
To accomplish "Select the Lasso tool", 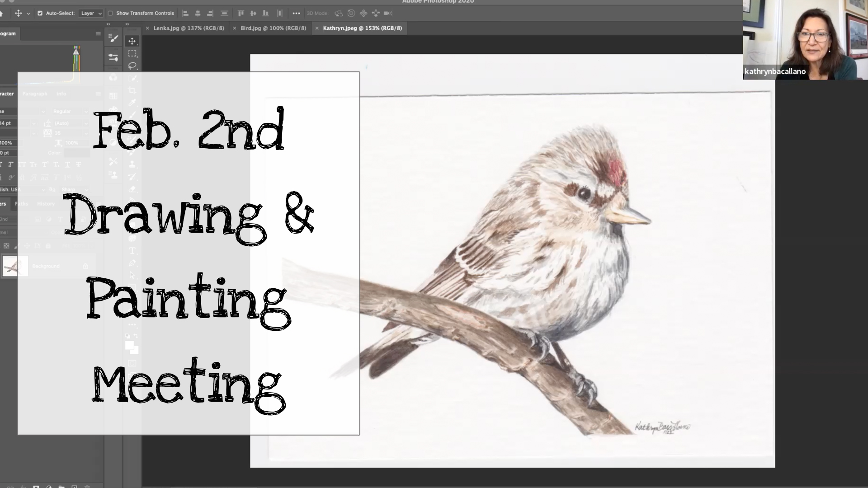I will [132, 66].
